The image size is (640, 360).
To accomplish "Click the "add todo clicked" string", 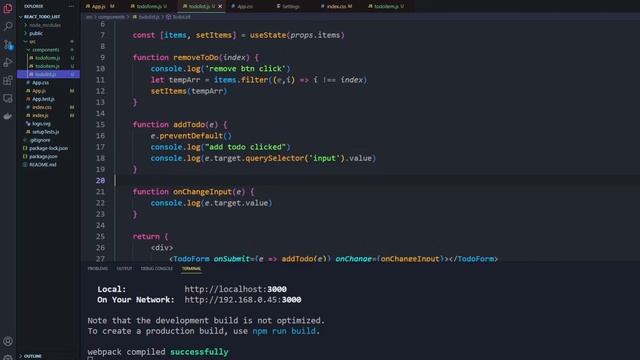I will [245, 147].
